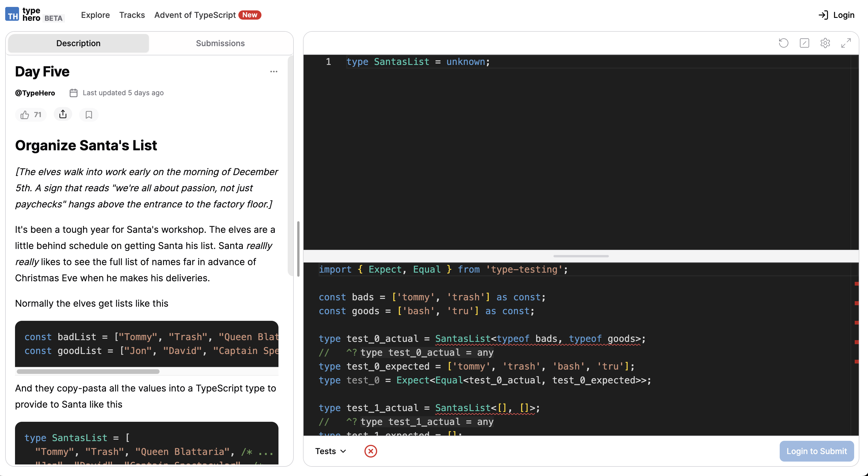This screenshot has height=476, width=868.
Task: Open the editor settings gear
Action: (x=825, y=43)
